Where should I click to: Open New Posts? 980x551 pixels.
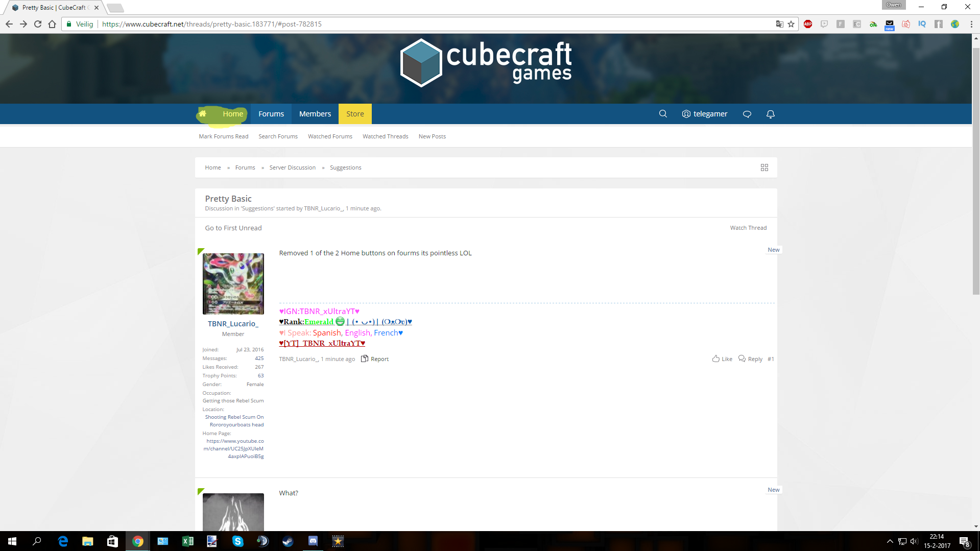pyautogui.click(x=432, y=136)
